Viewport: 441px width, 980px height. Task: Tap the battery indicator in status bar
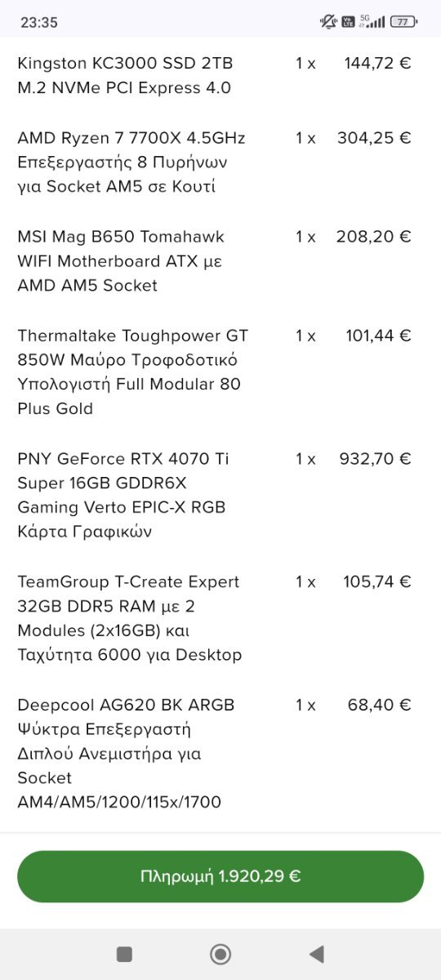click(403, 22)
